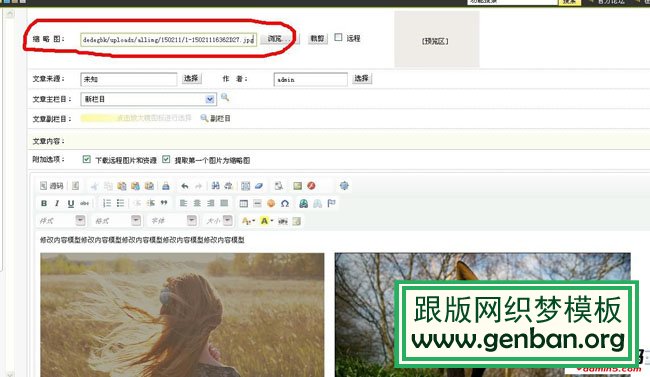Click the 裁剪 crop button
650x377 pixels.
[x=317, y=39]
